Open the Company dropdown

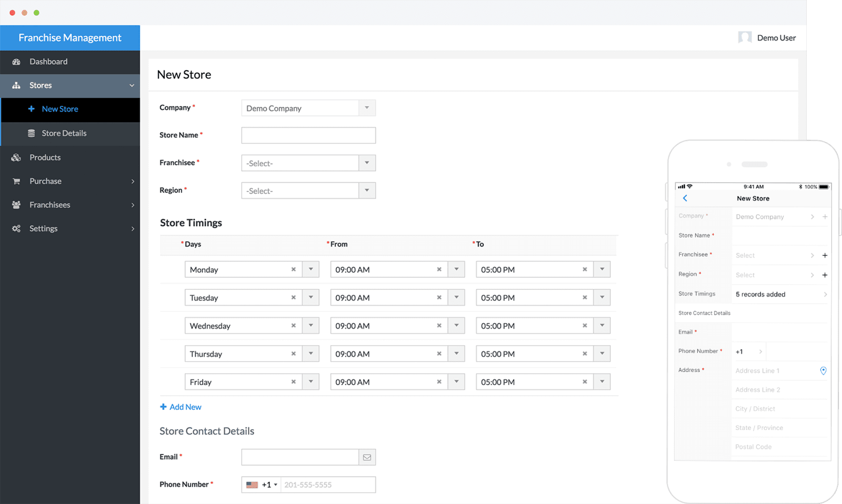pyautogui.click(x=367, y=108)
